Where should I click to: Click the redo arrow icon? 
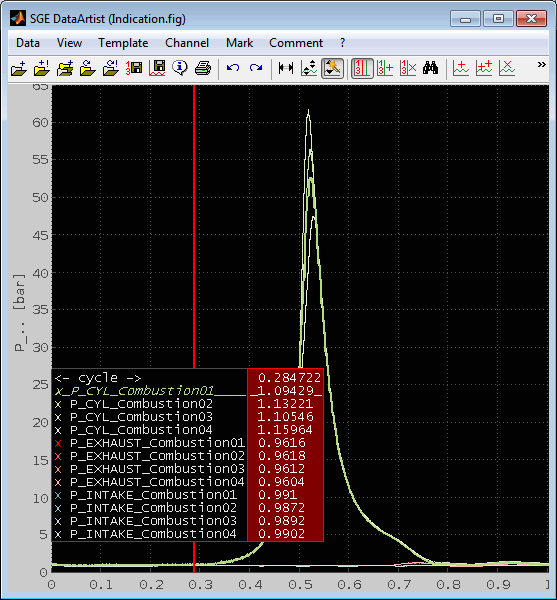256,68
